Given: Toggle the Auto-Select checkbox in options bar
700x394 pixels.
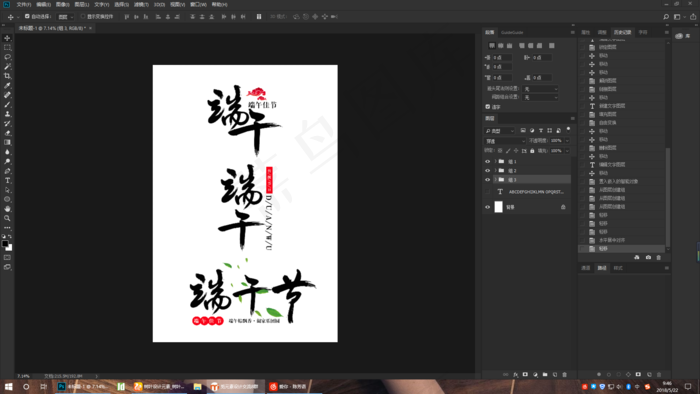Looking at the screenshot, I should 27,17.
